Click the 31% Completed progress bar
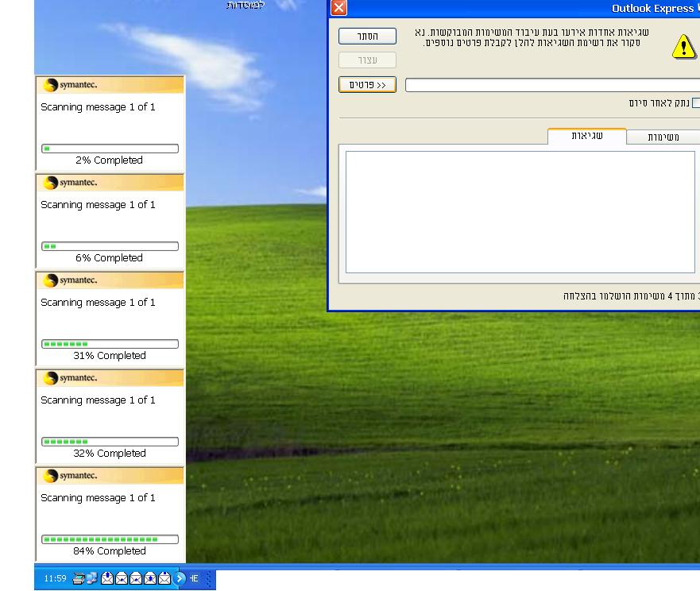The image size is (700, 591). pyautogui.click(x=110, y=344)
